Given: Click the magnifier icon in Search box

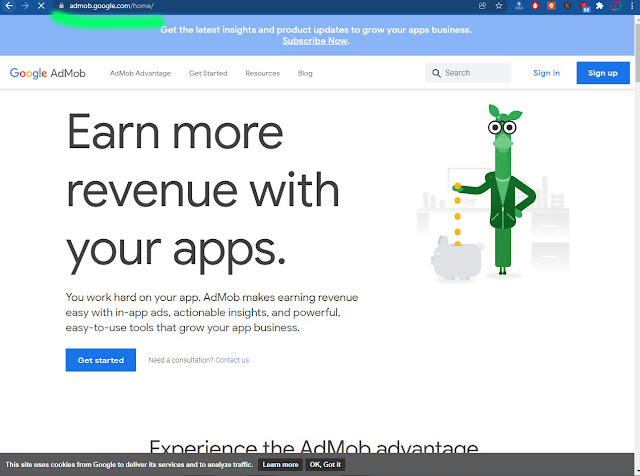Looking at the screenshot, I should [436, 73].
